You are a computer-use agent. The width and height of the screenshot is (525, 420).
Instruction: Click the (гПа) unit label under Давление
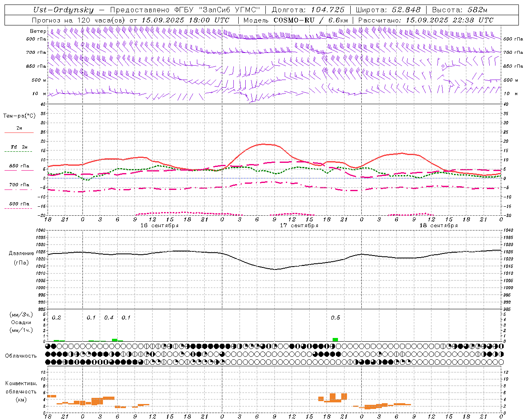21,263
